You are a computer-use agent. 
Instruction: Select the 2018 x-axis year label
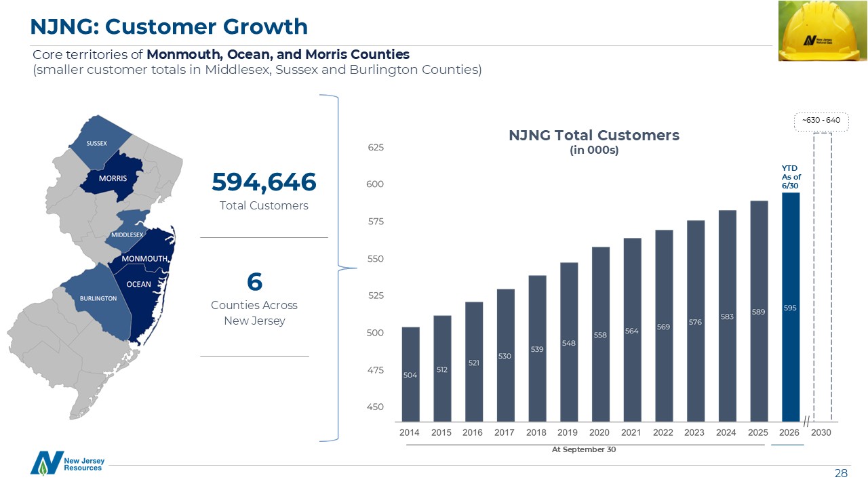(x=536, y=432)
